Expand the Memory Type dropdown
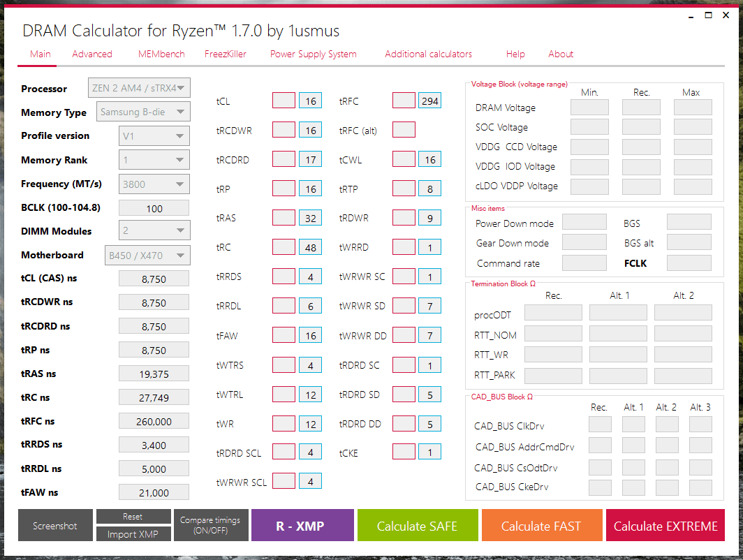The width and height of the screenshot is (743, 560). click(143, 112)
